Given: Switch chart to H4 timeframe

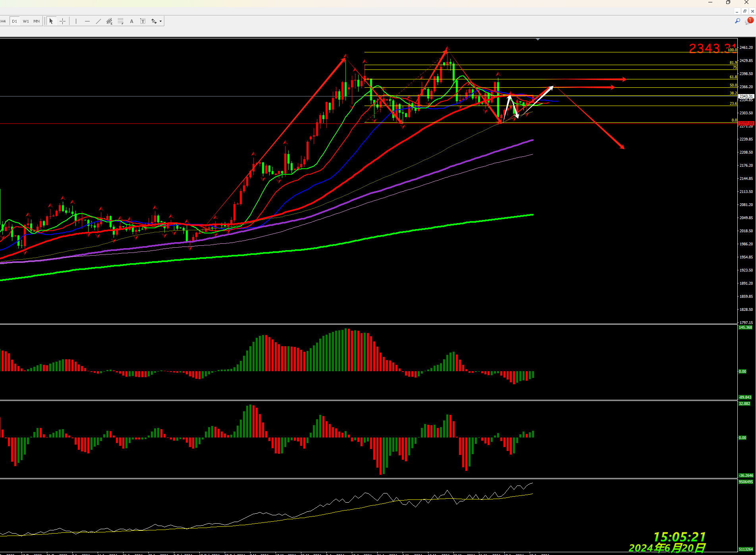Looking at the screenshot, I should [3, 21].
